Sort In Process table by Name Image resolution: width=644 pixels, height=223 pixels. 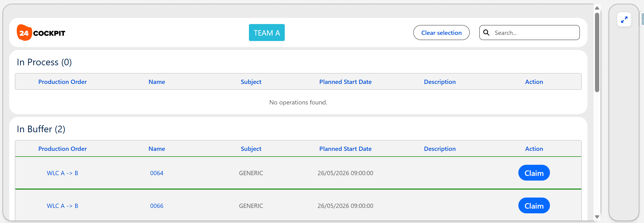(157, 82)
